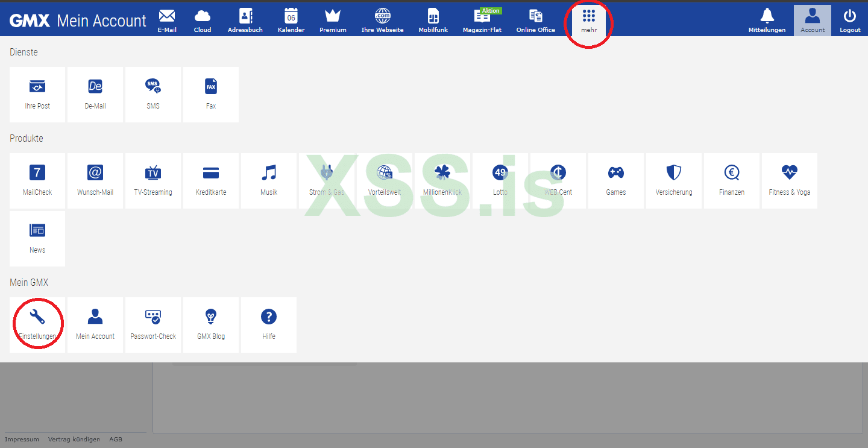Open the WEB.Cent tile
This screenshot has width=868, height=448.
558,181
